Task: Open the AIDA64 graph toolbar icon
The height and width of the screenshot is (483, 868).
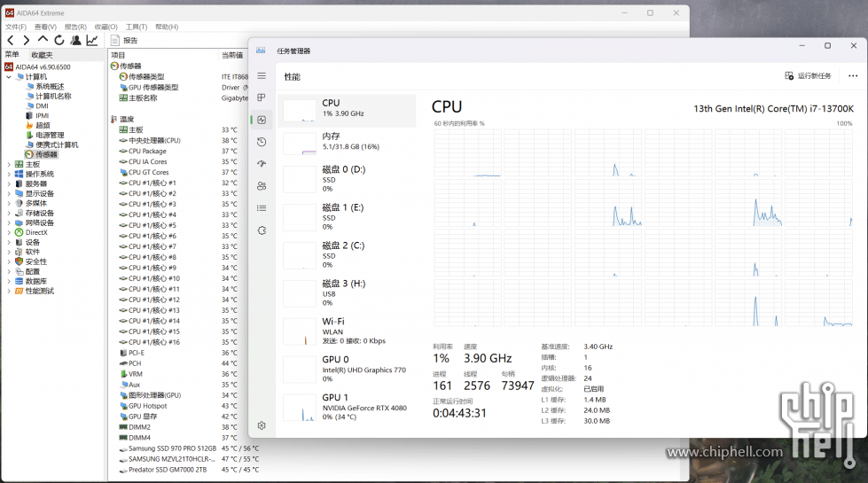Action: 92,40
